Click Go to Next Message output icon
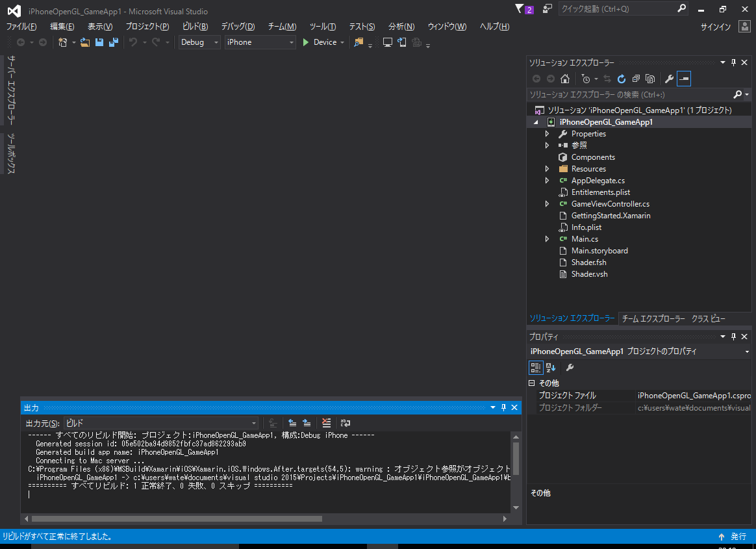756x549 pixels. tap(307, 423)
